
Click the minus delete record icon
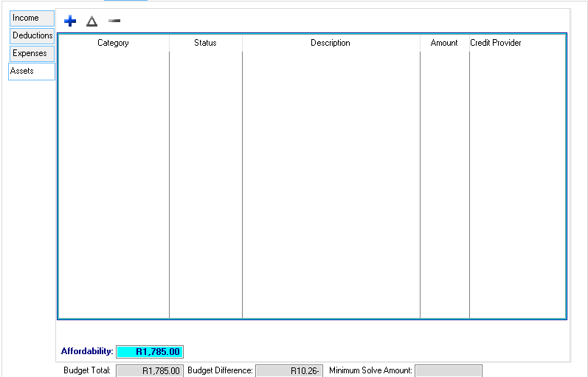(x=114, y=21)
